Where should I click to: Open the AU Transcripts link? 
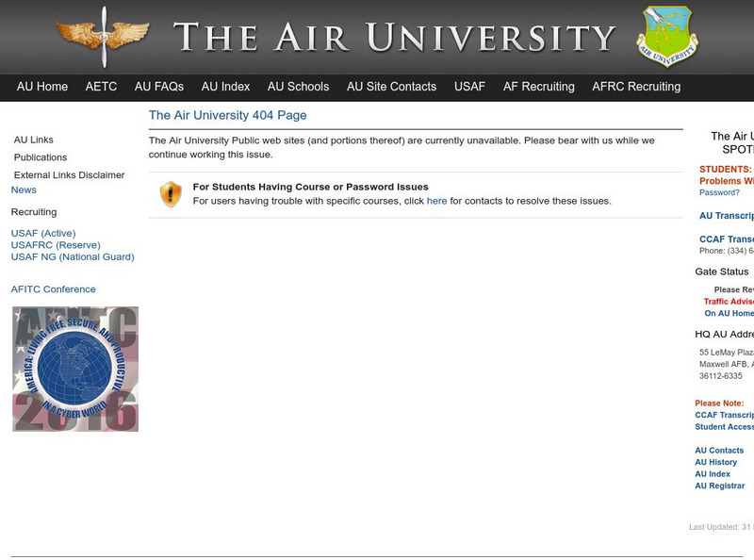pyautogui.click(x=726, y=217)
